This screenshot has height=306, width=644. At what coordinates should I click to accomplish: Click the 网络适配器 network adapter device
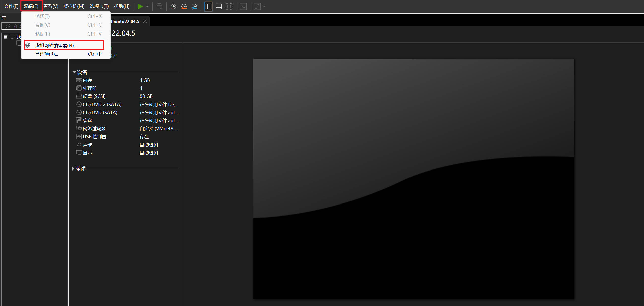(x=94, y=129)
